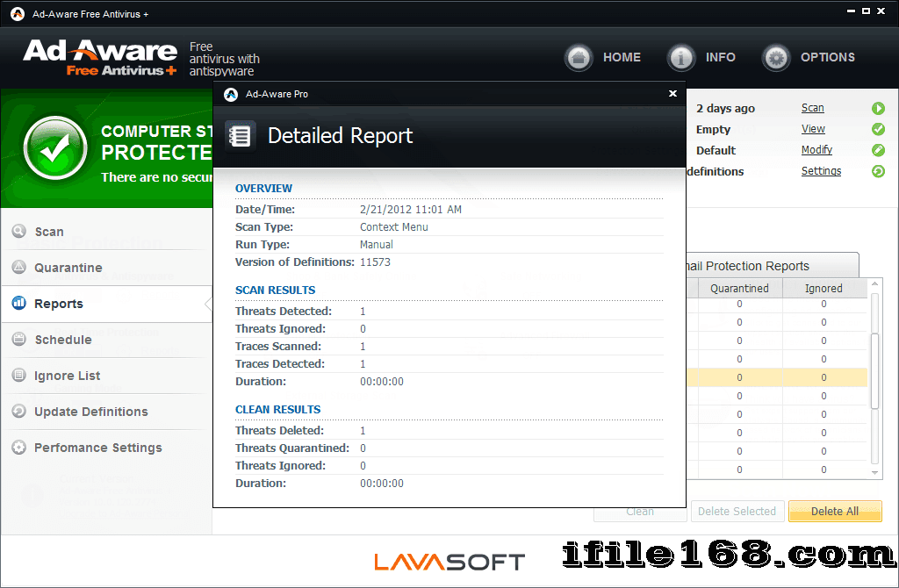Click the OVERVIEW section heading

(263, 189)
